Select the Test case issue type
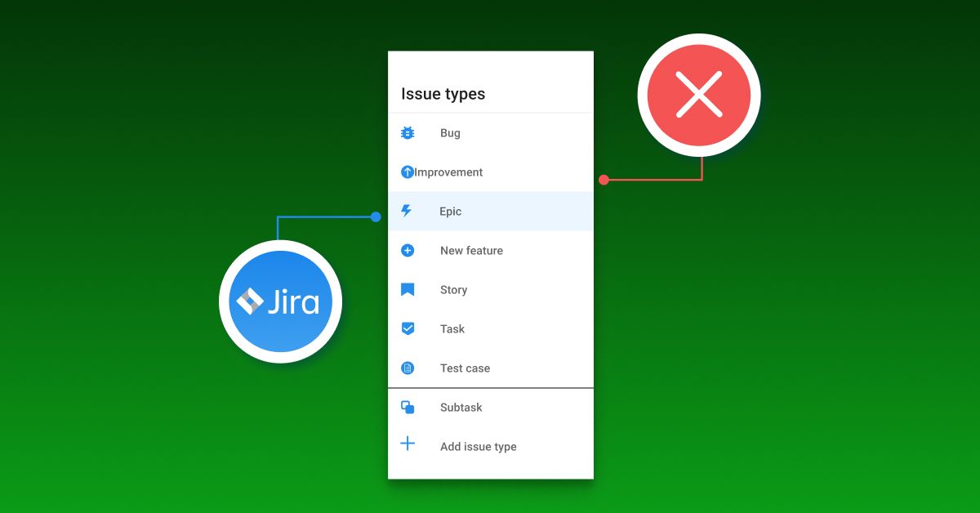 point(491,368)
